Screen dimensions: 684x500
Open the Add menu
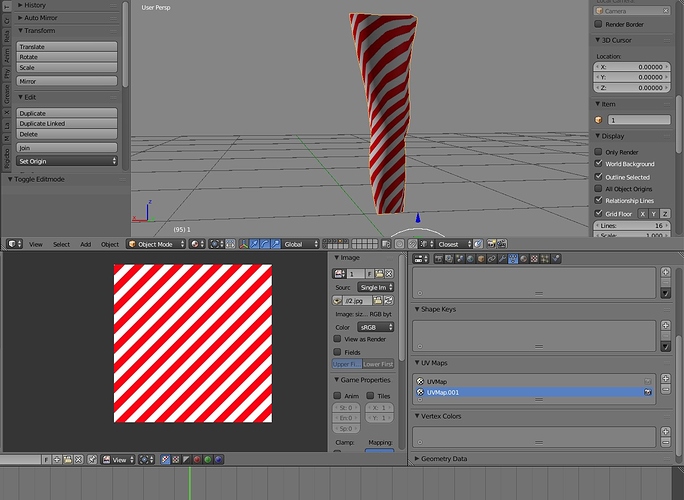tap(86, 244)
